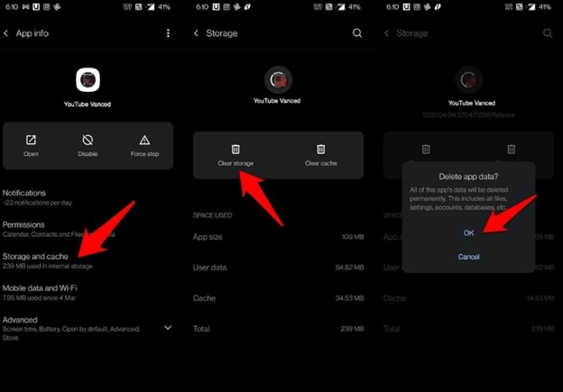Tap the Disable app icon

[x=88, y=140]
